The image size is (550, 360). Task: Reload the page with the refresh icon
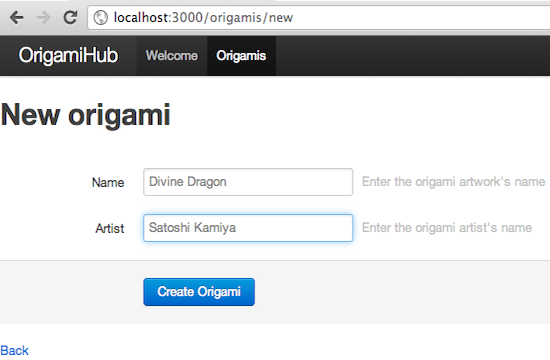coord(70,17)
